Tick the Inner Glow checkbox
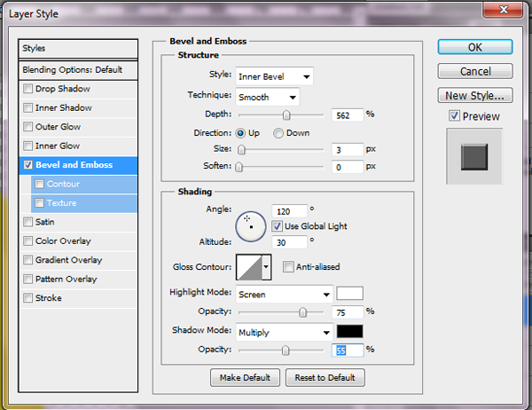Image resolution: width=532 pixels, height=410 pixels. click(x=27, y=146)
